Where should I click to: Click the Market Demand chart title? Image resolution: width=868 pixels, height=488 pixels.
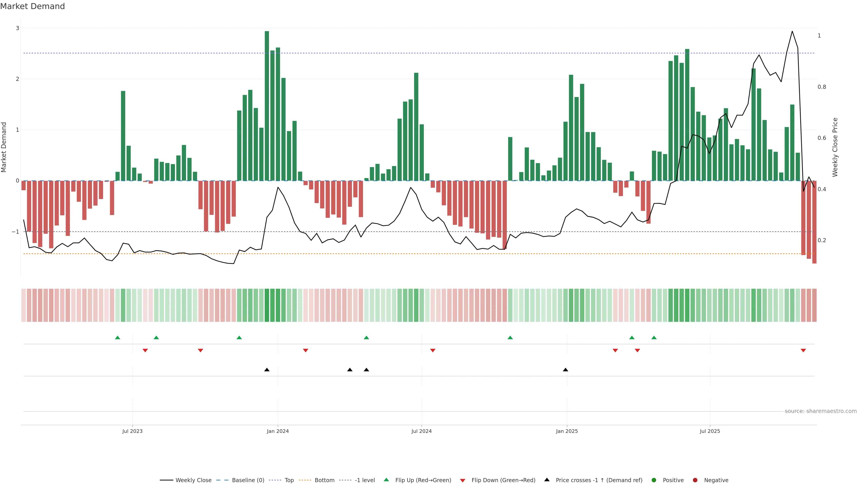point(32,6)
